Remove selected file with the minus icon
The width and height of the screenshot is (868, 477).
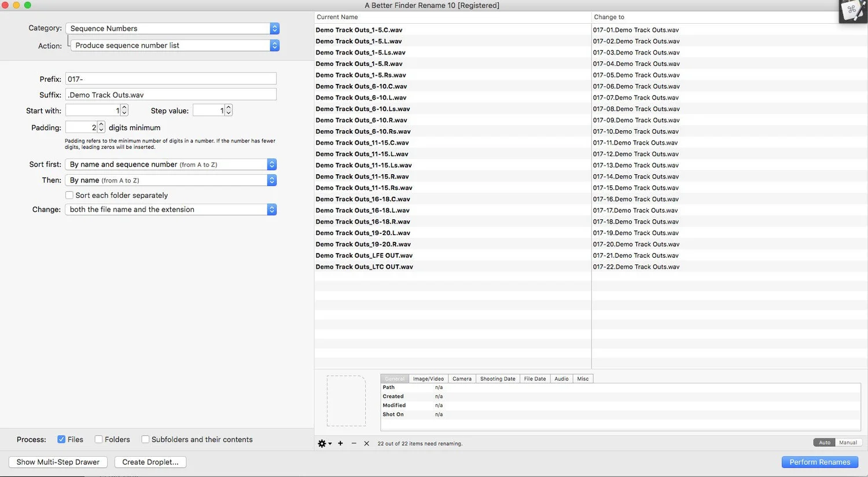click(x=354, y=443)
